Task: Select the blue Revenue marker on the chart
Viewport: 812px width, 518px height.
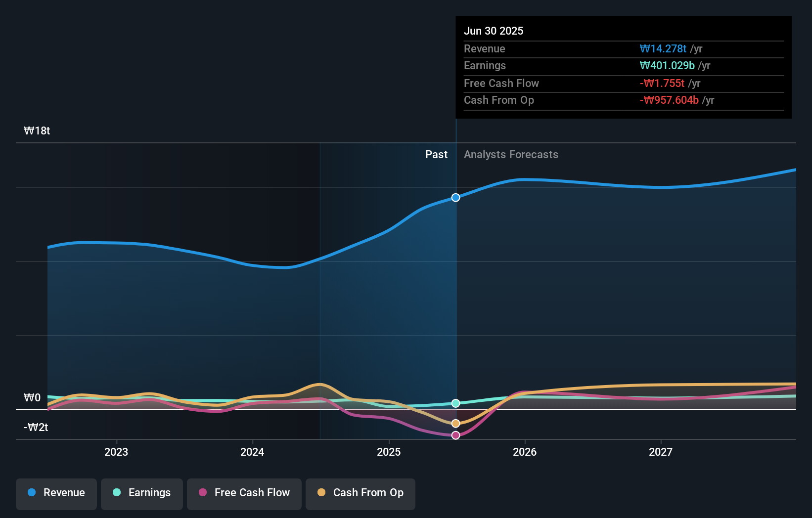Action: 455,197
